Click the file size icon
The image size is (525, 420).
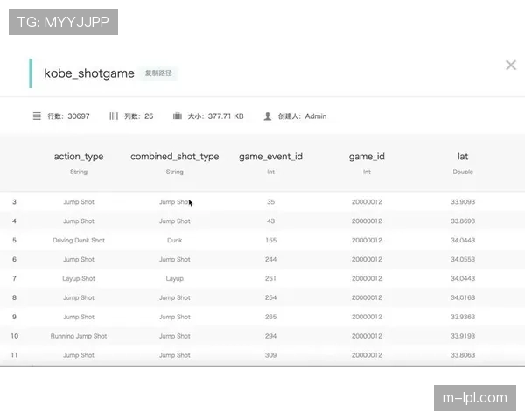(x=178, y=115)
